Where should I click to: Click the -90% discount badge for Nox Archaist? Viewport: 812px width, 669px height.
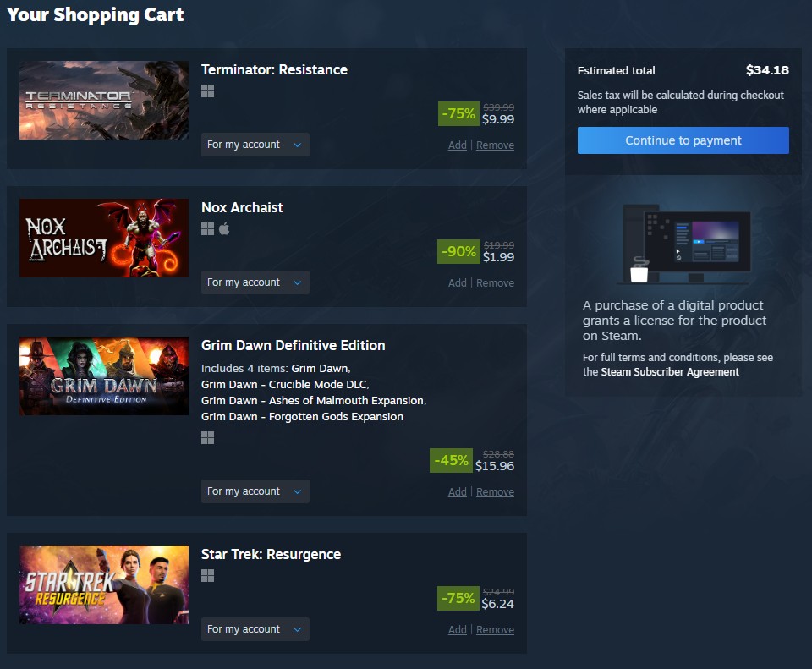point(458,252)
